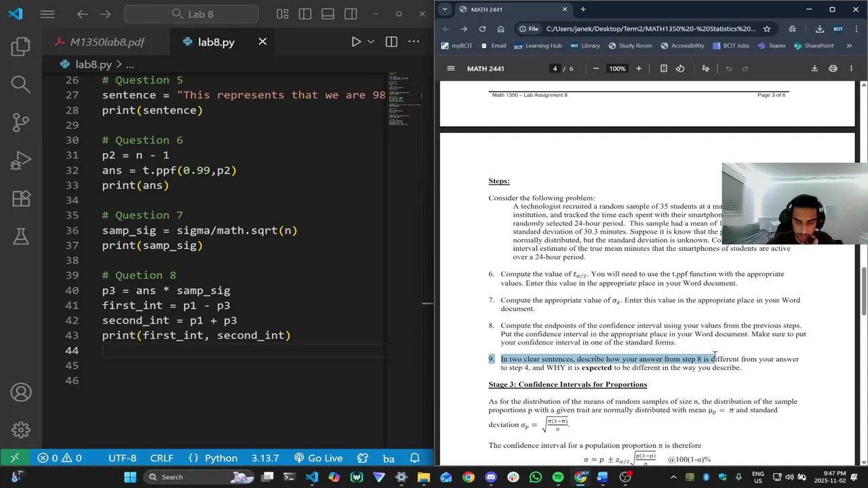The width and height of the screenshot is (868, 488).
Task: Open the Manage gear menu in VS Code
Action: coord(21,430)
